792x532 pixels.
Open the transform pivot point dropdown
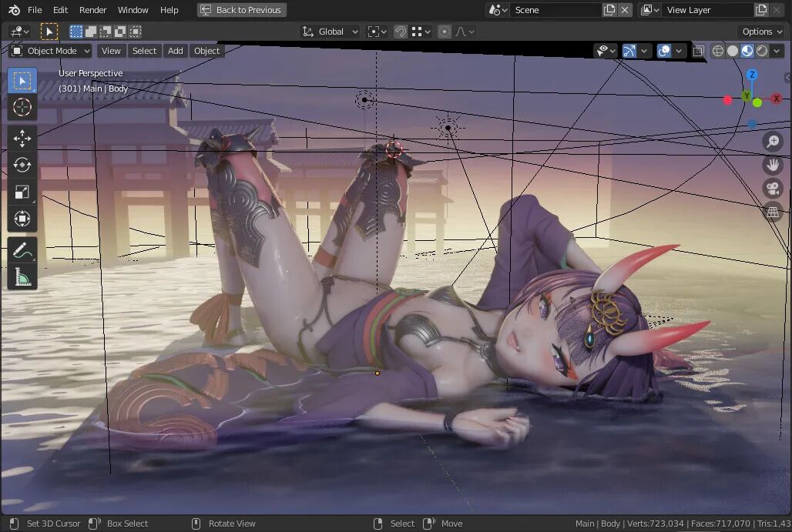(x=377, y=32)
